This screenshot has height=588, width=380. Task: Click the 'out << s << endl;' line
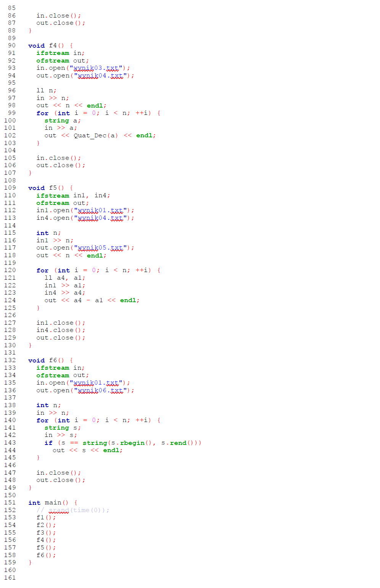(88, 450)
